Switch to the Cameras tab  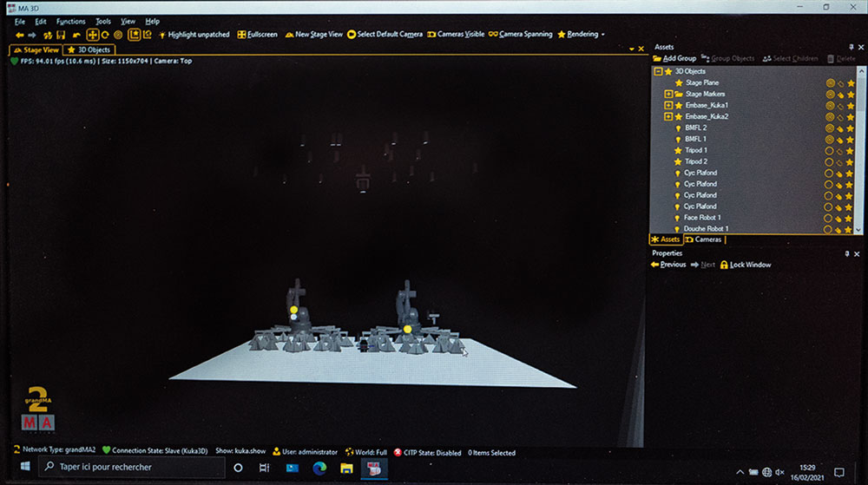[x=704, y=239]
